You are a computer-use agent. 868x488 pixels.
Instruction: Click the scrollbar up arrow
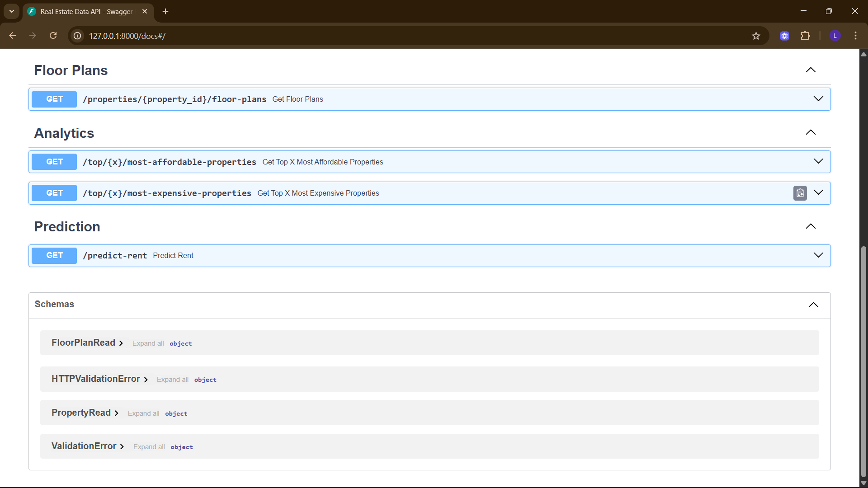pos(863,54)
